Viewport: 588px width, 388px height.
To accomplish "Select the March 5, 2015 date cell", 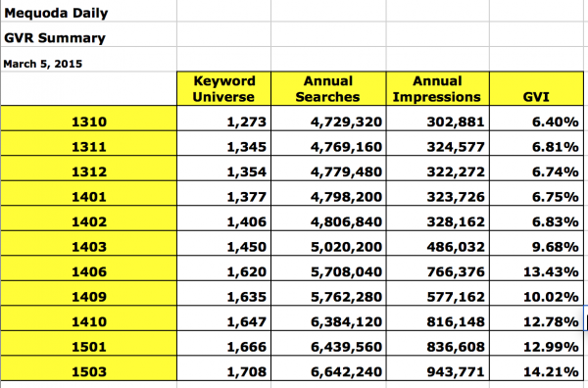I will click(88, 59).
